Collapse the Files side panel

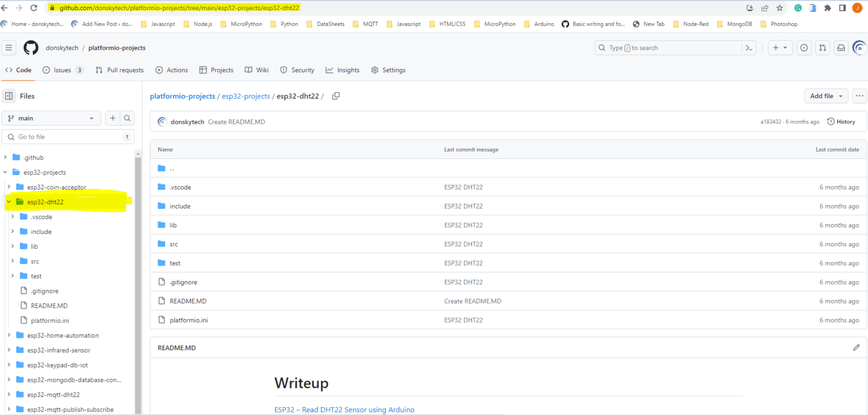tap(8, 96)
